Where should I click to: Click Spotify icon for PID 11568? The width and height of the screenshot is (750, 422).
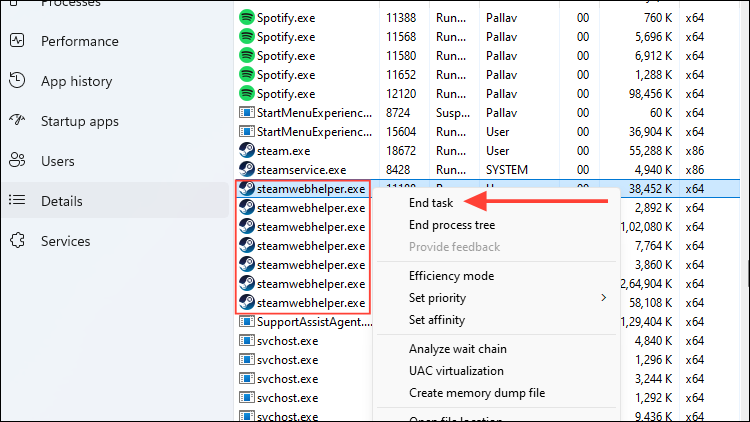(246, 36)
